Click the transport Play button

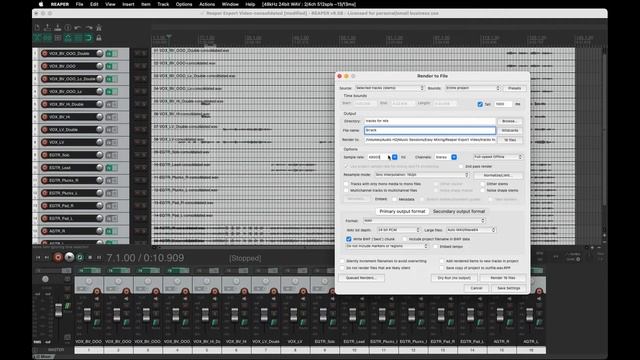(69, 257)
